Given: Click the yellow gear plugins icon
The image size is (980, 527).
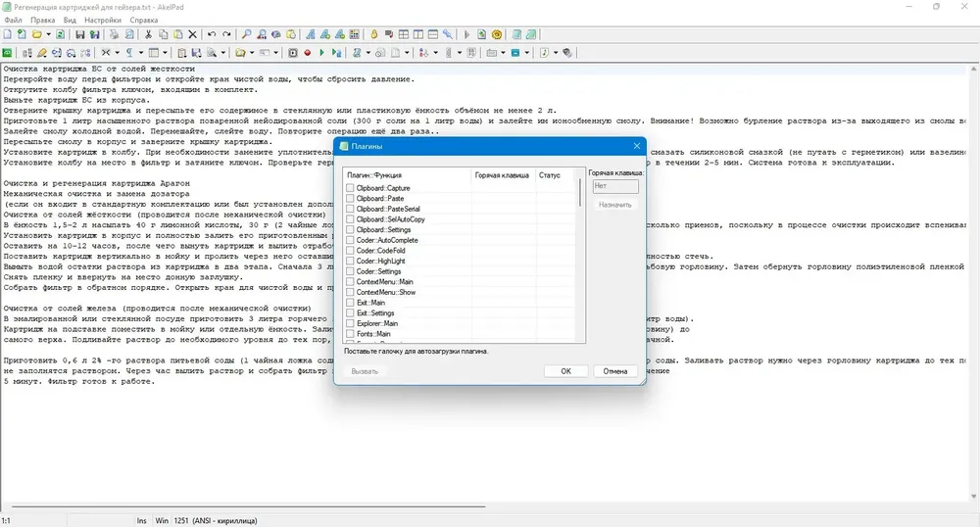Looking at the screenshot, I should point(497,35).
